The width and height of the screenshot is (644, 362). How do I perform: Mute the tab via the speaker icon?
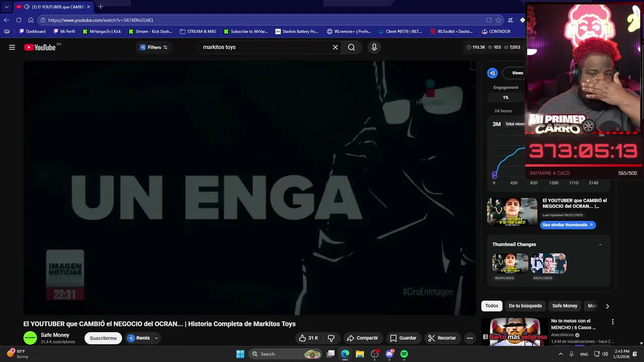(27, 7)
